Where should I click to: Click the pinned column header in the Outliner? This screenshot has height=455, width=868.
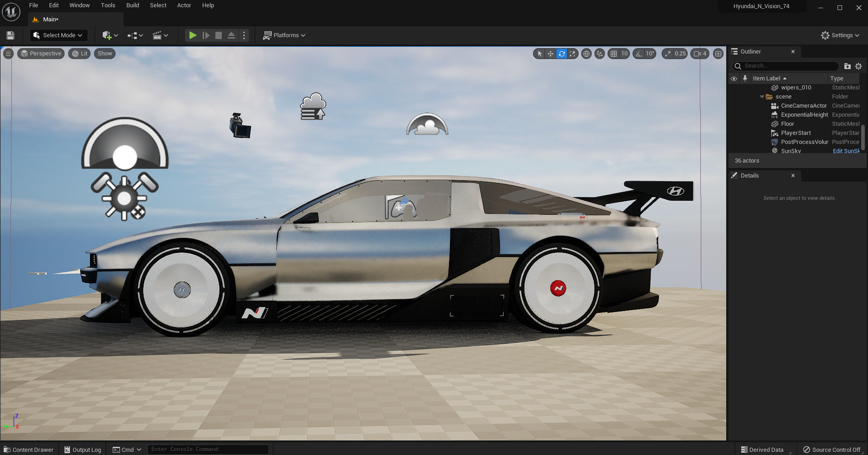[x=745, y=79]
